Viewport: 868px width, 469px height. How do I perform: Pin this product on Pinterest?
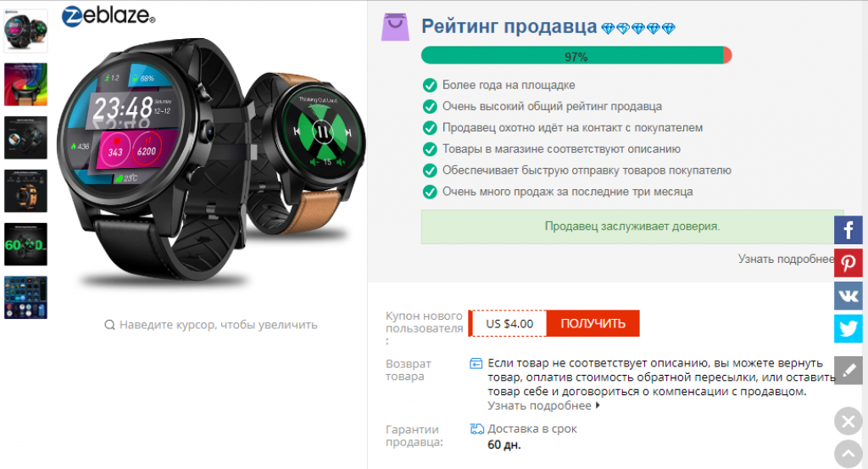pos(848,263)
